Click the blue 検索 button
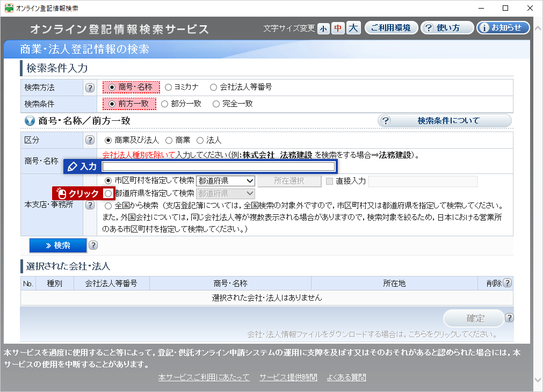Viewport: 543px width, 392px height. click(x=58, y=245)
